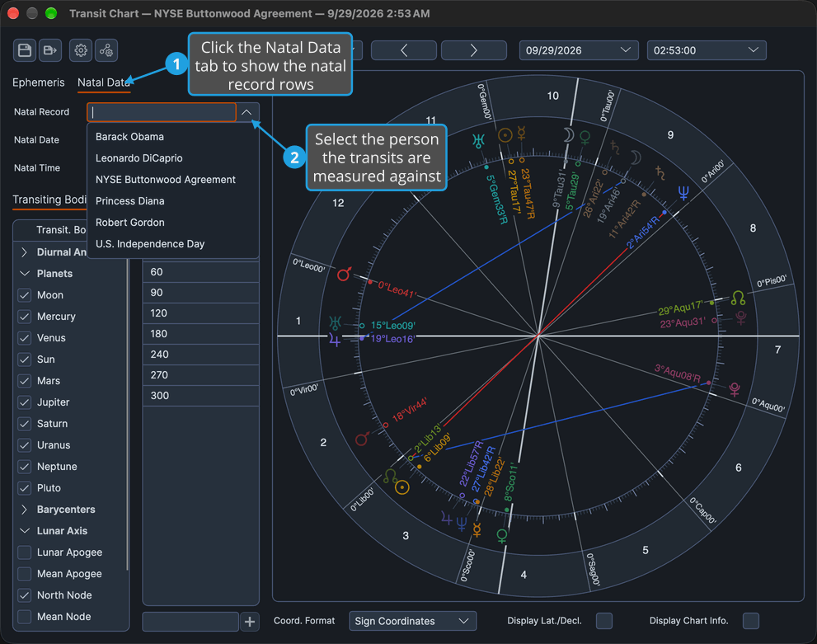817x644 pixels.
Task: Click the Sun glyph near 6°Lib09'
Action: pos(401,487)
